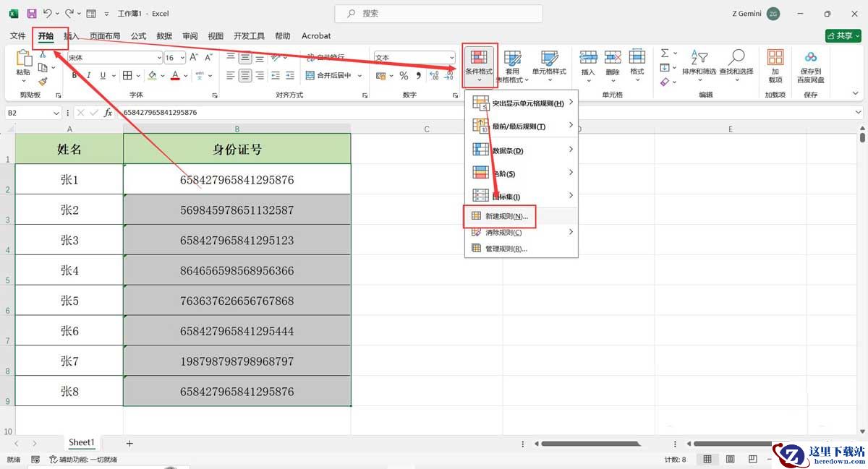868x469 pixels.
Task: Add a new sheet with plus
Action: 129,443
